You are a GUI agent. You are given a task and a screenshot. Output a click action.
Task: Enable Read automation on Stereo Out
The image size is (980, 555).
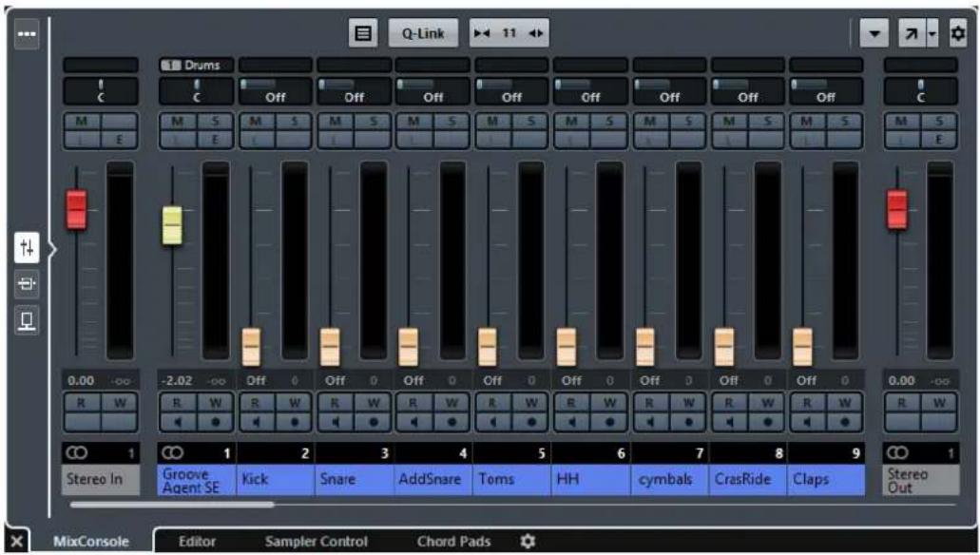pos(902,403)
